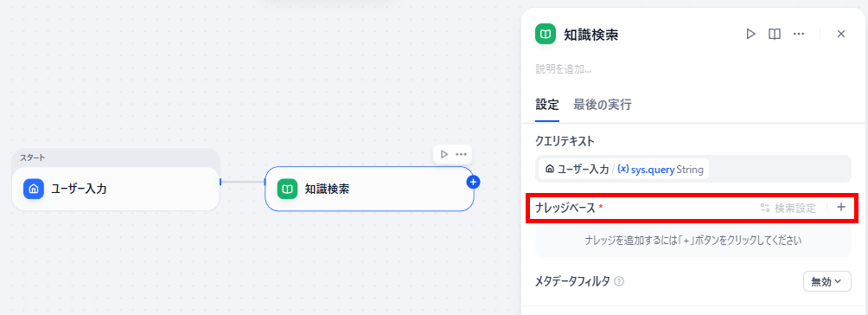Click the ナレッジベース label
Image resolution: width=868 pixels, height=315 pixels.
[x=565, y=208]
